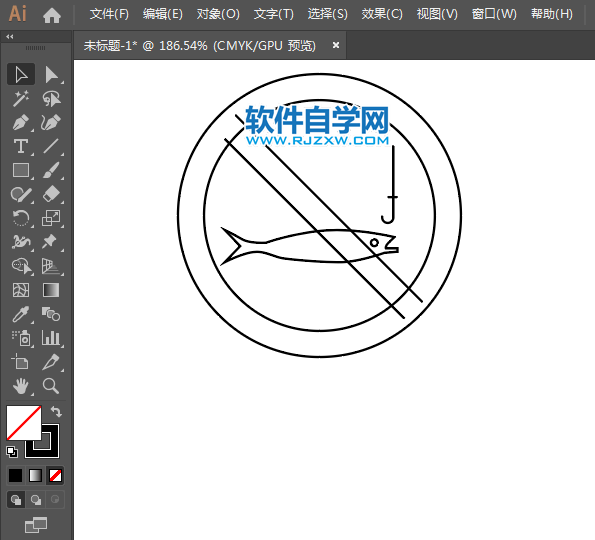Click the fish drawing on canvas
595x540 pixels.
309,246
